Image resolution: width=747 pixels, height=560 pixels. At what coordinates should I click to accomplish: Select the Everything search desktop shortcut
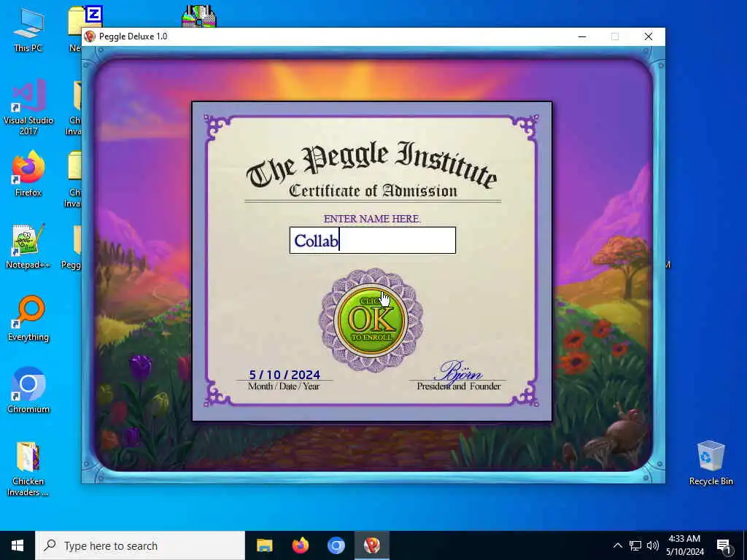coord(28,319)
